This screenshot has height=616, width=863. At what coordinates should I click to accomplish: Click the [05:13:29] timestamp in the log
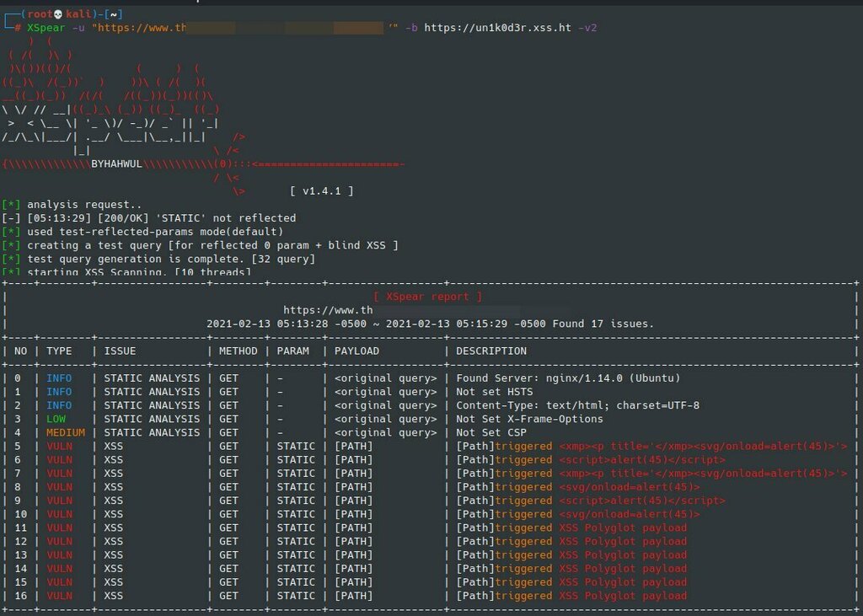pyautogui.click(x=59, y=218)
